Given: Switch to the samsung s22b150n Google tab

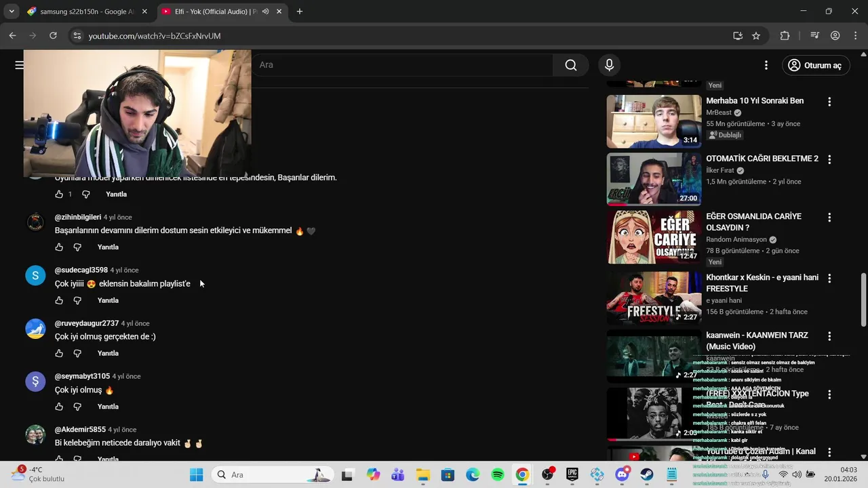Looking at the screenshot, I should pyautogui.click(x=87, y=12).
